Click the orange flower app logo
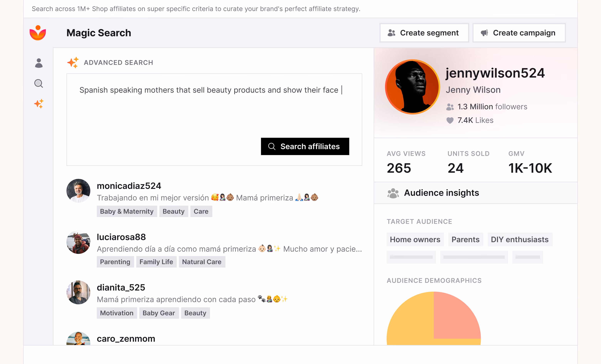Image resolution: width=601 pixels, height=364 pixels. tap(38, 33)
